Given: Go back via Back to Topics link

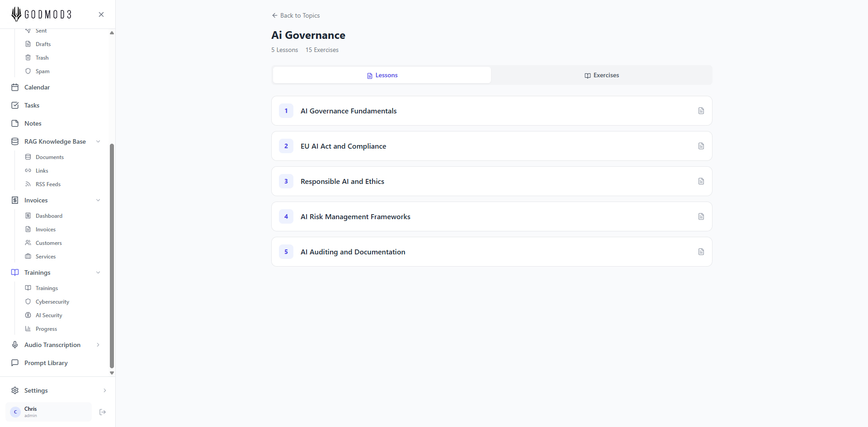Looking at the screenshot, I should (296, 15).
